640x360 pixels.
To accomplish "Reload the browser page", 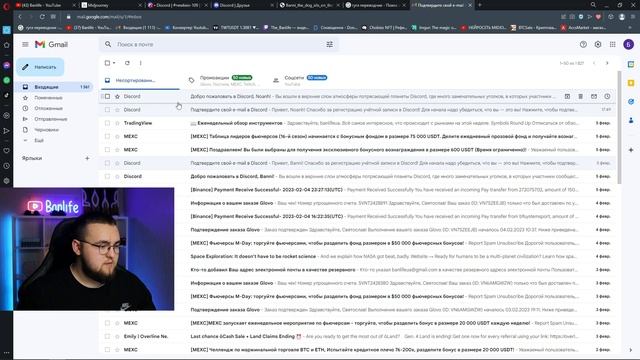I will [42, 17].
